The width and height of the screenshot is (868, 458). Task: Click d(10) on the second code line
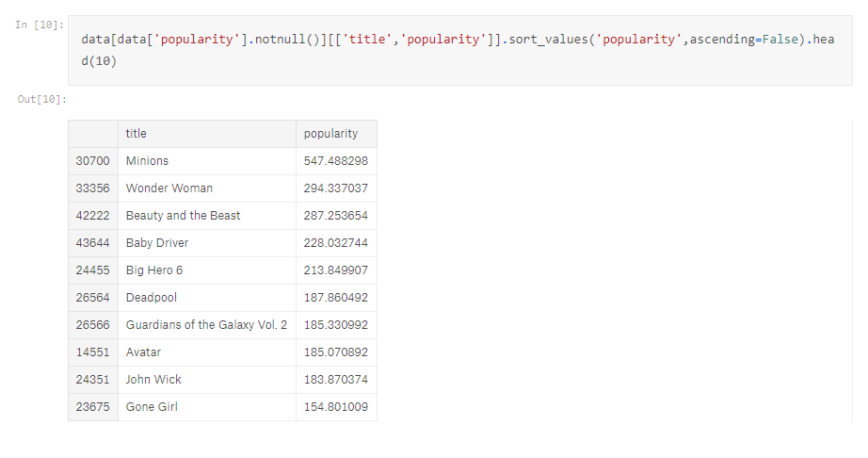(99, 61)
